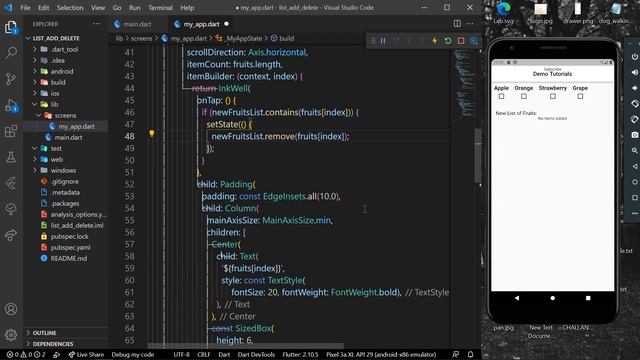Pause the debug session
The height and width of the screenshot is (360, 640).
[383, 40]
